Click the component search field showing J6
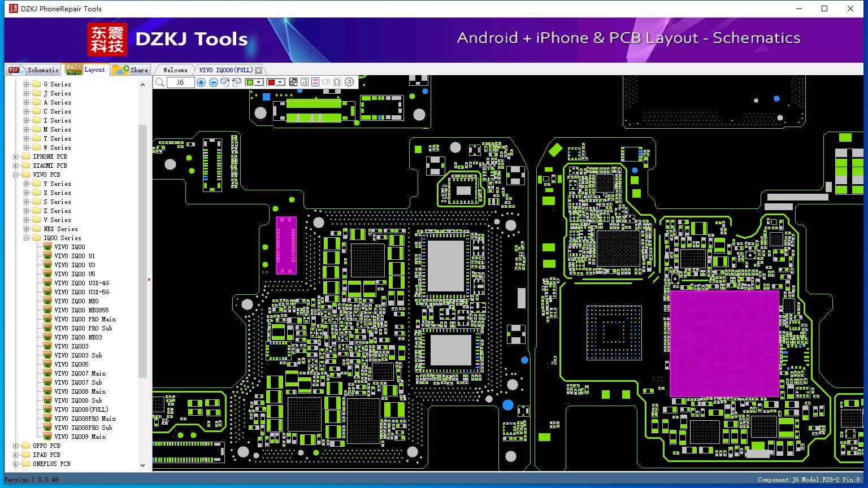This screenshot has width=868, height=488. pyautogui.click(x=180, y=82)
